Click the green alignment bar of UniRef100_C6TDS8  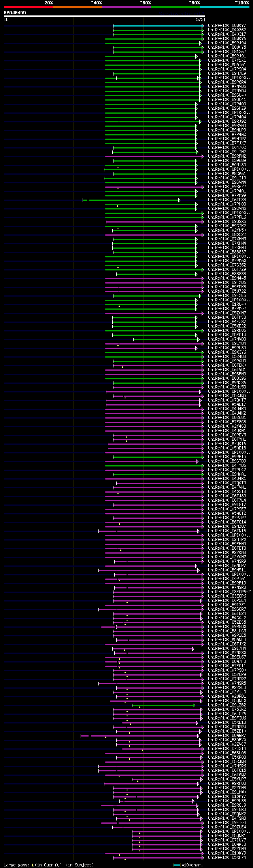(x=132, y=200)
